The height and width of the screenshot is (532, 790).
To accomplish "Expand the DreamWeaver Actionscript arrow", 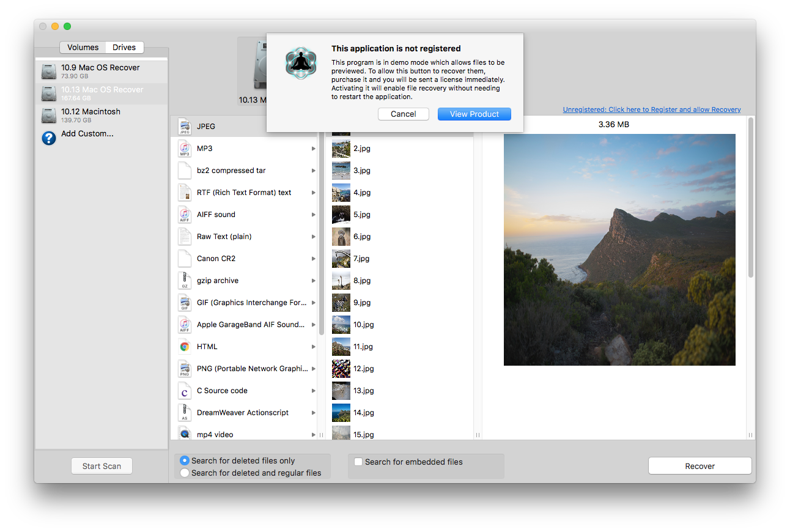I will click(x=314, y=413).
